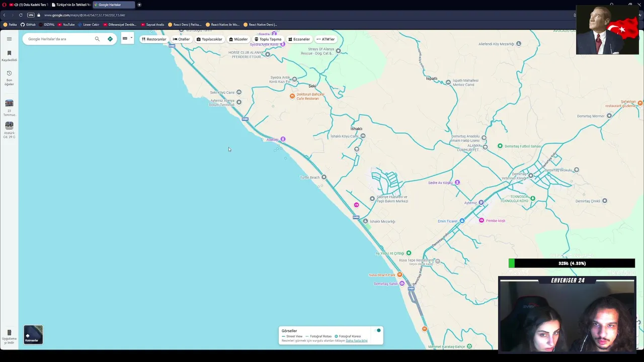This screenshot has width=644, height=362.
Task: Turn off the Görseller imagery toggle
Action: [x=378, y=330]
